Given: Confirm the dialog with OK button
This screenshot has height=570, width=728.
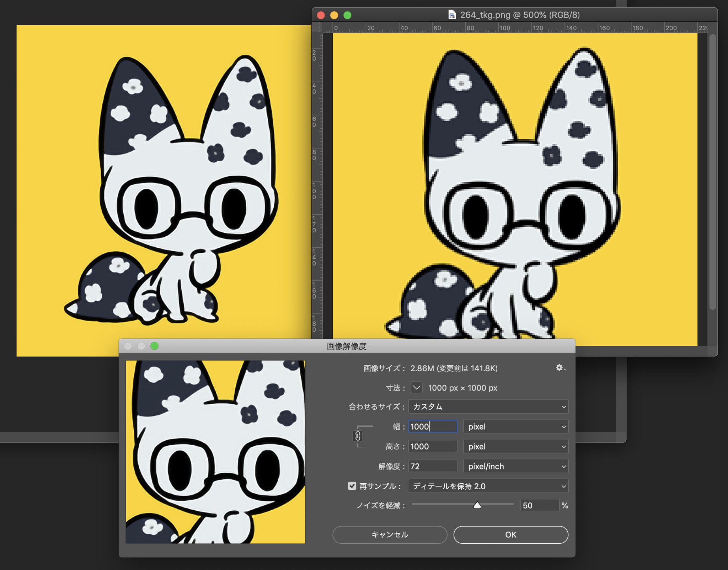Looking at the screenshot, I should click(510, 534).
